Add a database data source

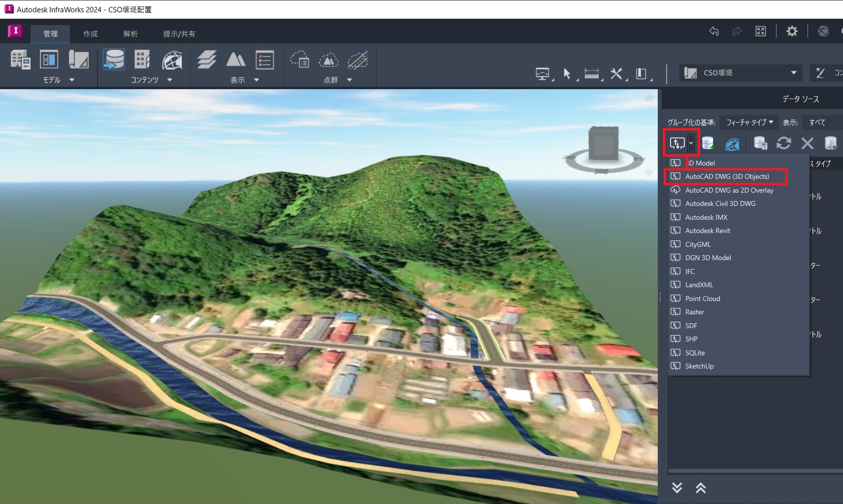[708, 143]
